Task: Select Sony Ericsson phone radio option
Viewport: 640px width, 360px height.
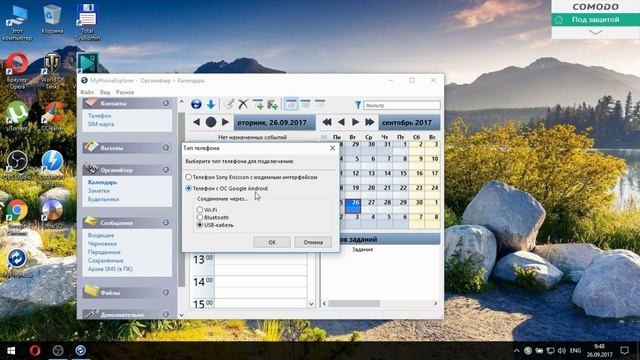Action: 189,177
